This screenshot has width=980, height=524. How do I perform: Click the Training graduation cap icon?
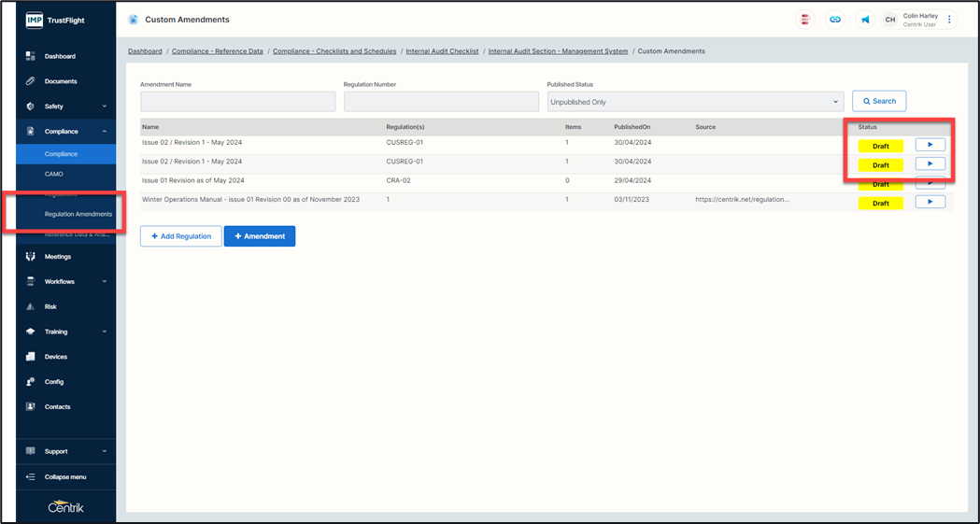click(x=30, y=332)
